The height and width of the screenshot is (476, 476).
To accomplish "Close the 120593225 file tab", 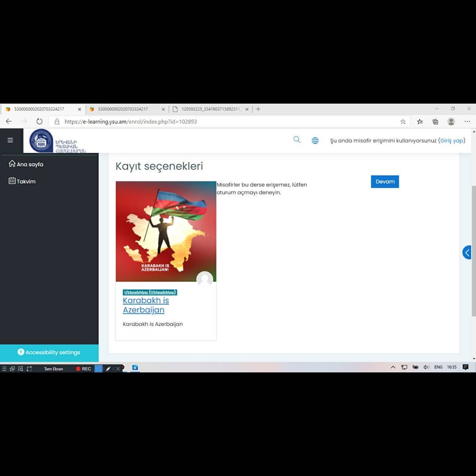I will point(247,109).
